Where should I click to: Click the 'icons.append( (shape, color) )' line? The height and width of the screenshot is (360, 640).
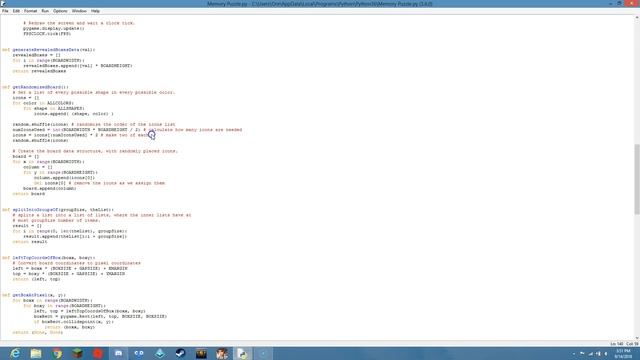pyautogui.click(x=74, y=114)
